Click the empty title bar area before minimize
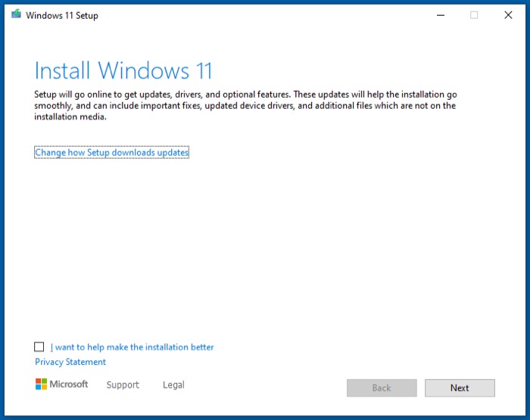The height and width of the screenshot is (420, 530). (265, 15)
